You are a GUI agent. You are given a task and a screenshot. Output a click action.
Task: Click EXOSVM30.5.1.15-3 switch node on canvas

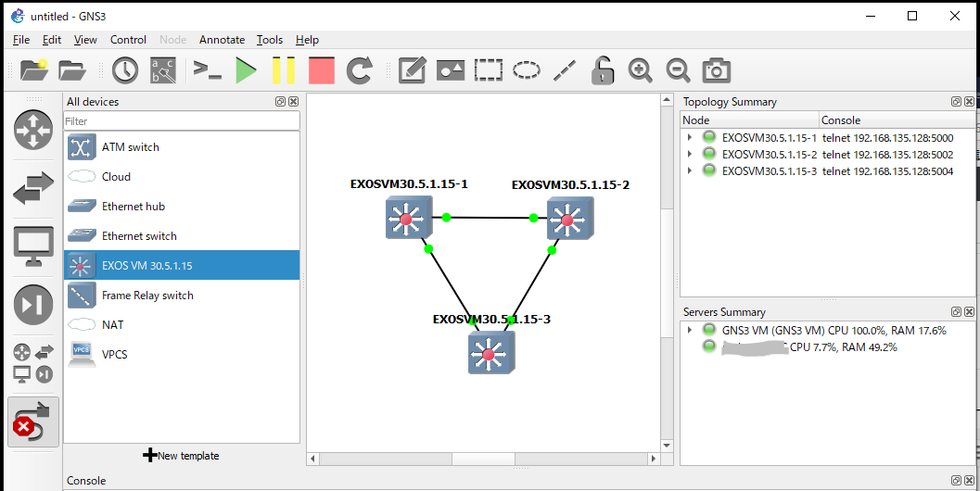tap(490, 353)
